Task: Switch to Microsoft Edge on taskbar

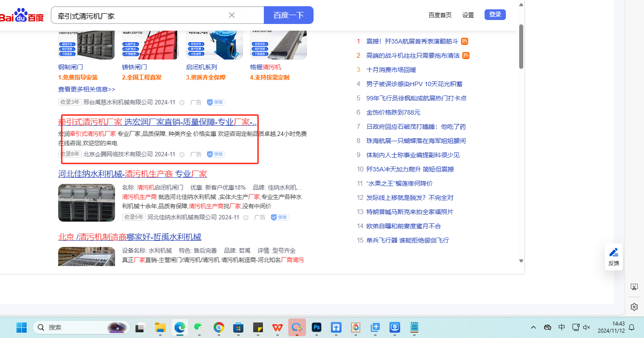Action: (180, 328)
